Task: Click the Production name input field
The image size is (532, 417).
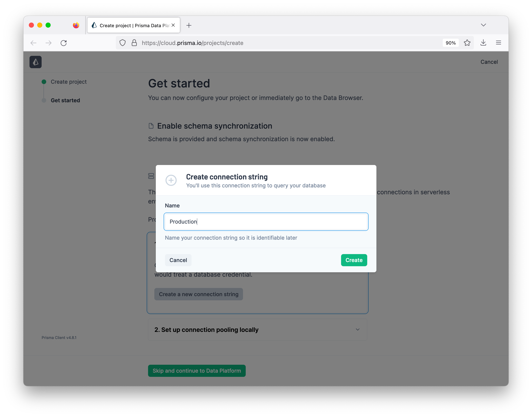Action: [x=266, y=221]
